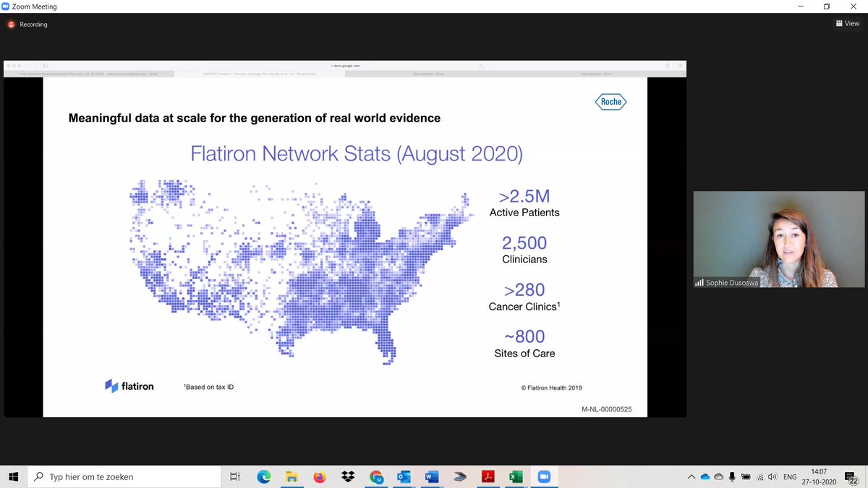
Task: Select Sophie Dusoswa's video thumbnail
Action: tap(779, 239)
